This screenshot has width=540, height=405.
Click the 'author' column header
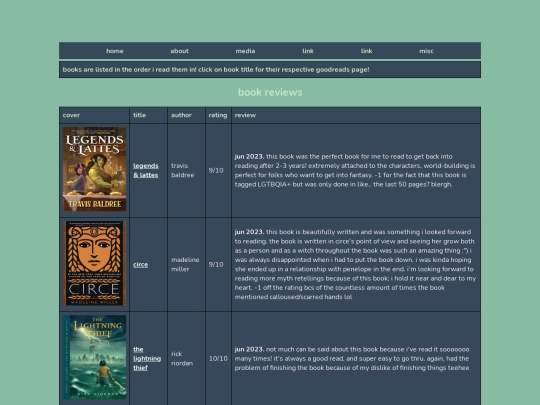181,115
